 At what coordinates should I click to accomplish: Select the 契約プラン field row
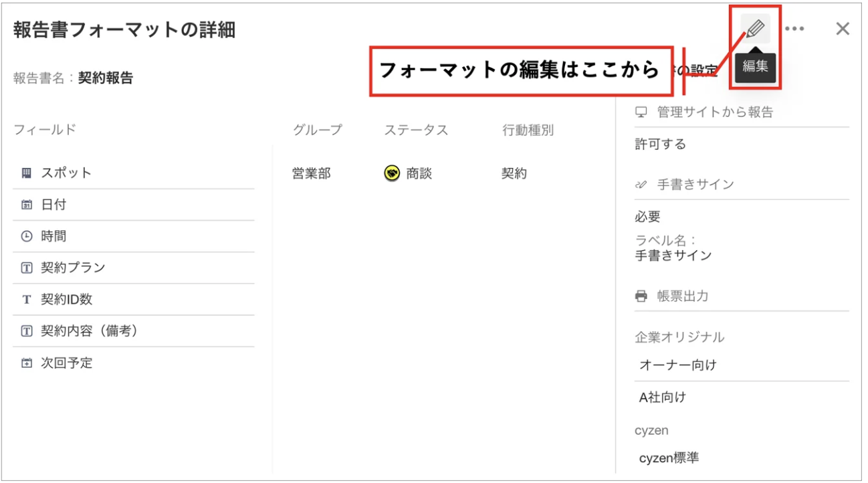pyautogui.click(x=134, y=268)
